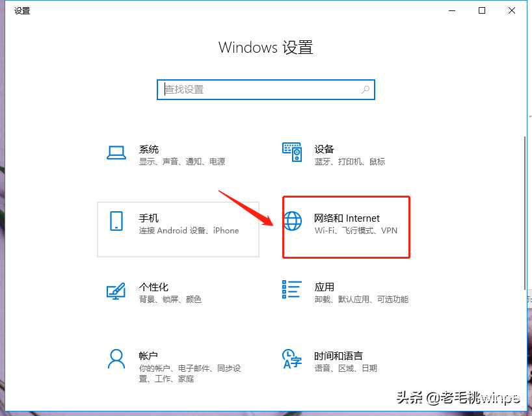Select the Phone icon
Viewport: 532px width, 416px height.
pyautogui.click(x=116, y=221)
